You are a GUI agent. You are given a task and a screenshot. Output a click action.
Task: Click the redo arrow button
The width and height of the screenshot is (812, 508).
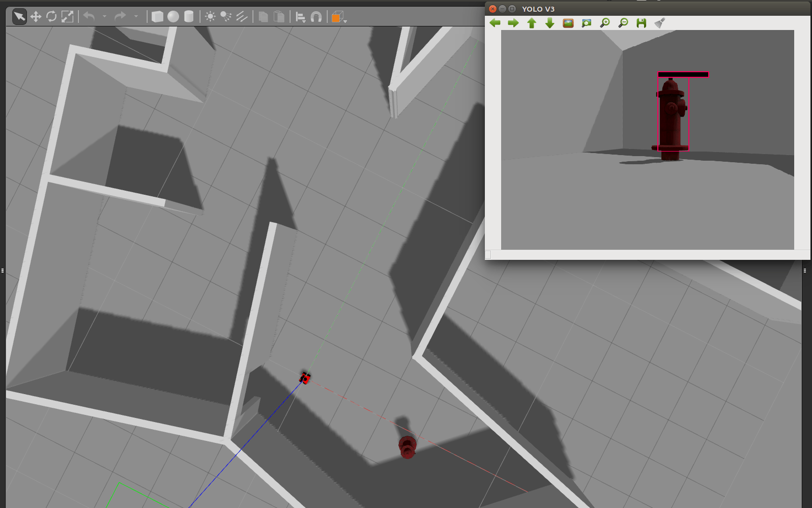point(120,17)
